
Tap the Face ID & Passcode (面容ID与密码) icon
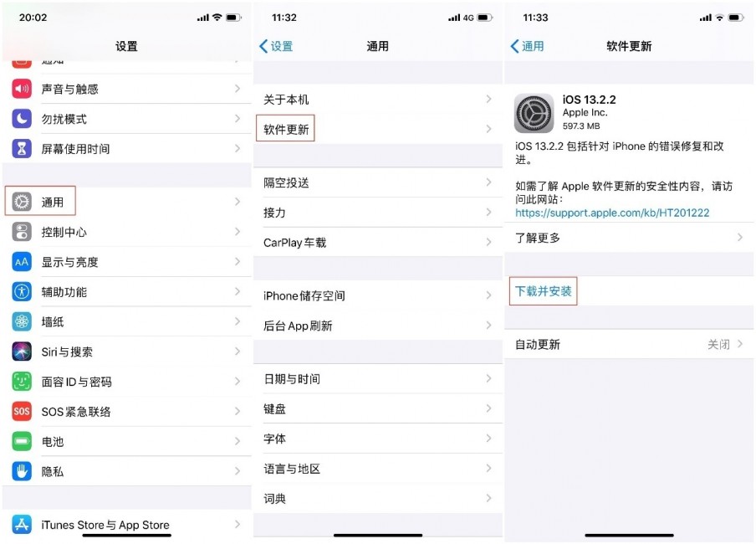click(x=22, y=382)
